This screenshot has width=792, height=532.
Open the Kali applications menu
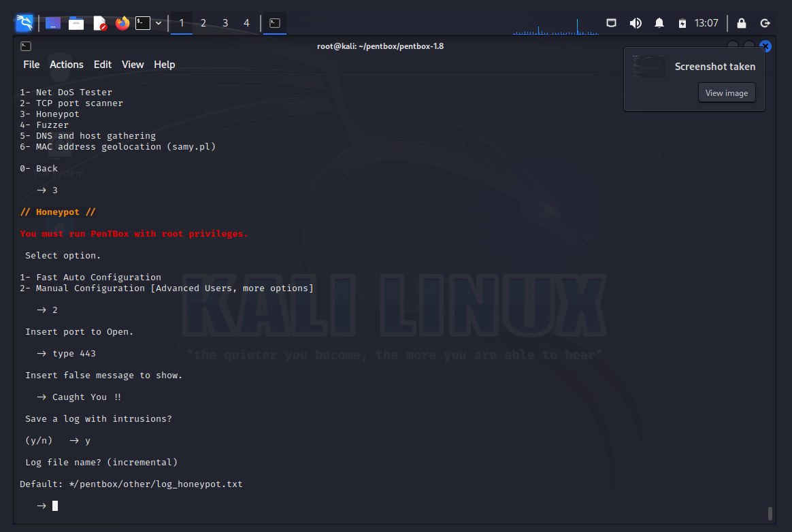[x=24, y=23]
